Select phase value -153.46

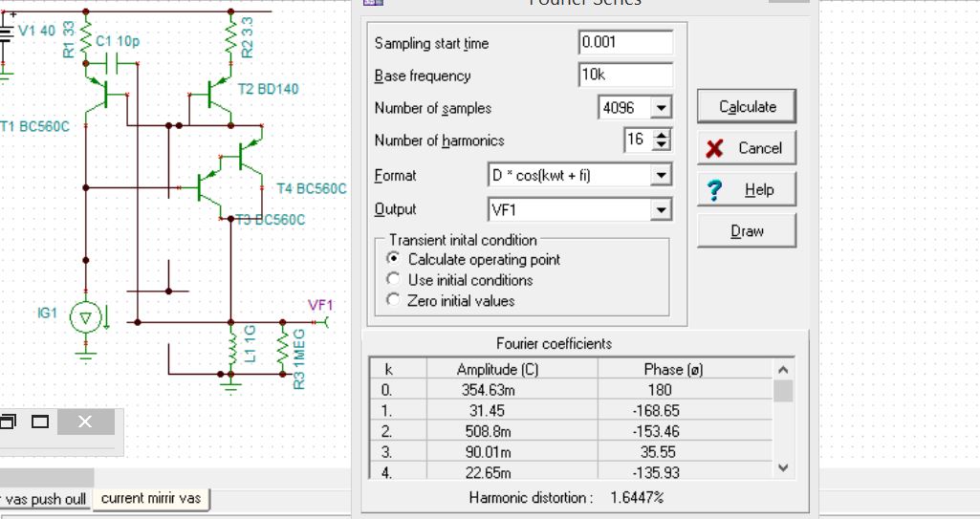point(656,431)
